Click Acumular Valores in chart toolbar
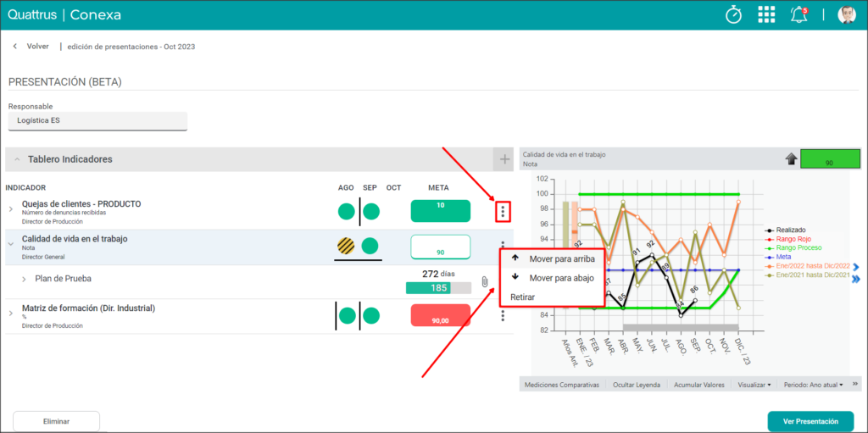The width and height of the screenshot is (868, 433). (699, 385)
